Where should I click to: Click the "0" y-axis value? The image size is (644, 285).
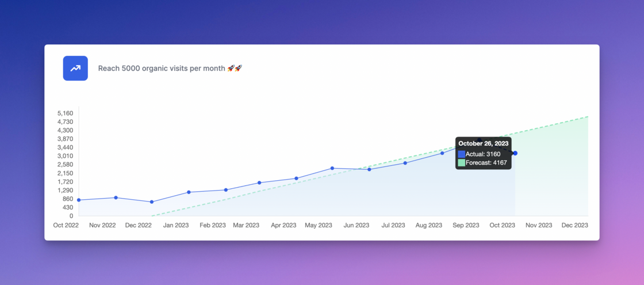(x=72, y=216)
